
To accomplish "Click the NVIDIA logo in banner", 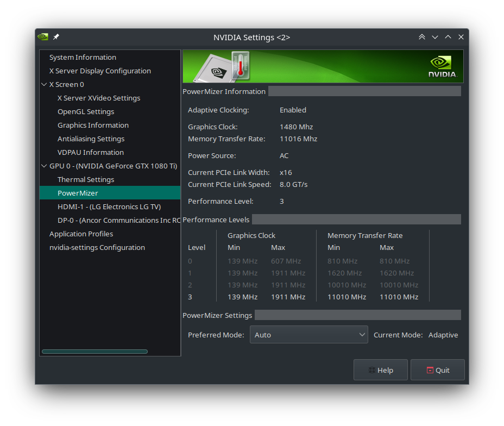I will (x=442, y=67).
